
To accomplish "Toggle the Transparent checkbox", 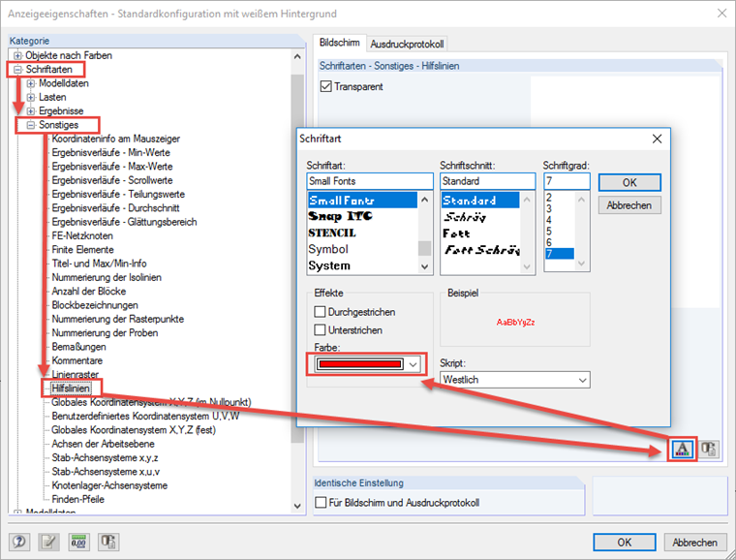I will pos(325,86).
